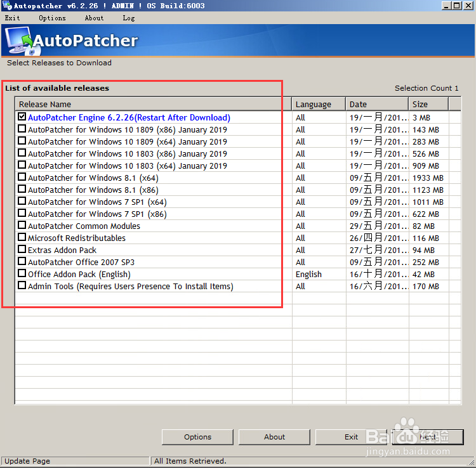Select 'AutoPatcher for Windows 10 1809 (x64) January 2019' text

[x=128, y=141]
